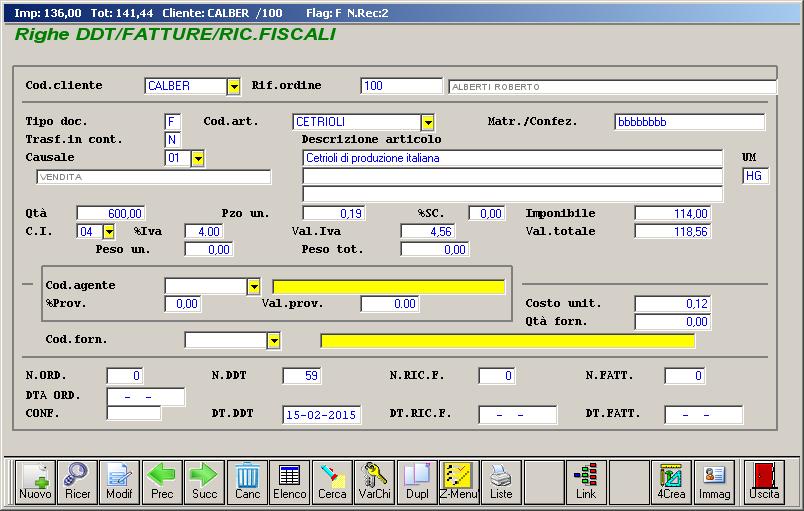804x511 pixels.
Task: Click the %SC. discount field
Action: tap(487, 213)
